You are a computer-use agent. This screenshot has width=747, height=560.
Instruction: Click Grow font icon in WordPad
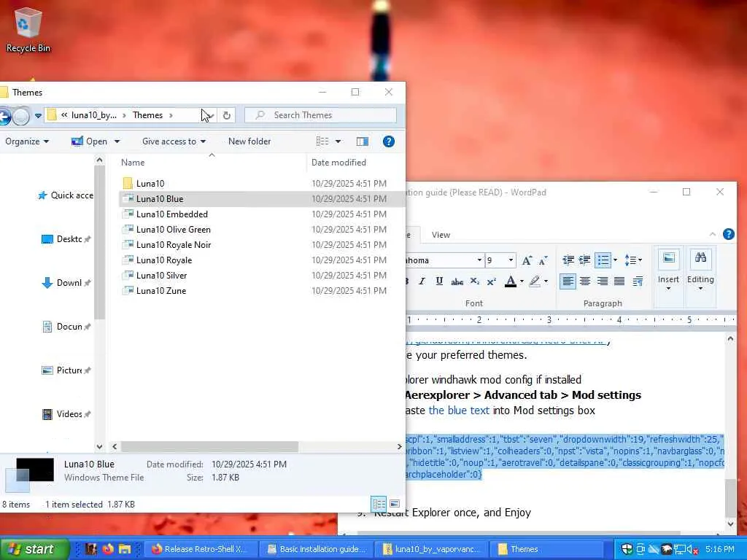pos(527,260)
